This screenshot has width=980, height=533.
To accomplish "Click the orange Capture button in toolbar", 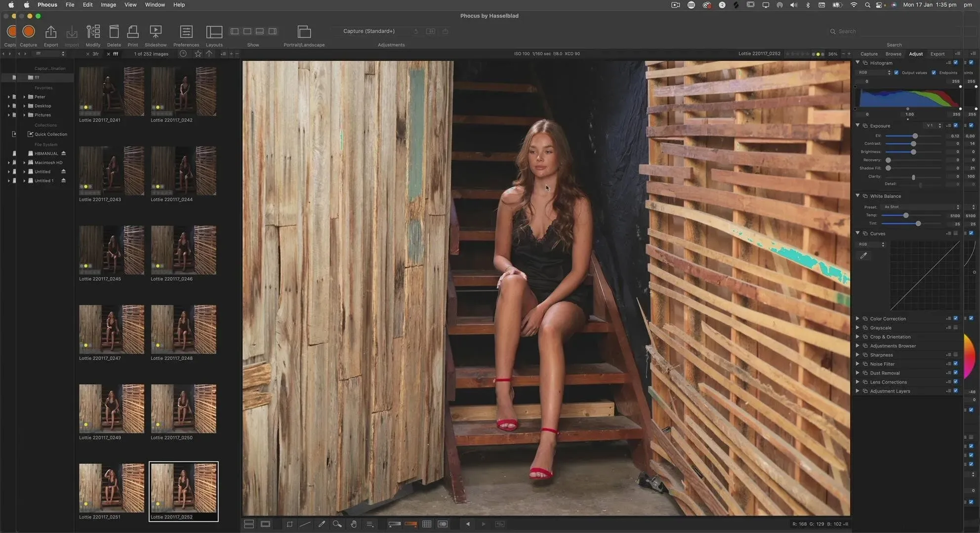I will pyautogui.click(x=29, y=32).
